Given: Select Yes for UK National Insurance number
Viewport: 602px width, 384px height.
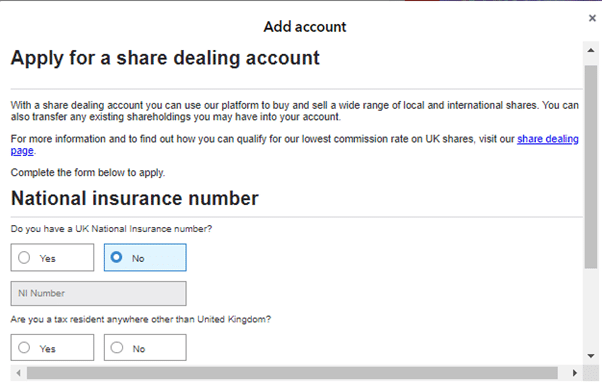Looking at the screenshot, I should (x=52, y=258).
